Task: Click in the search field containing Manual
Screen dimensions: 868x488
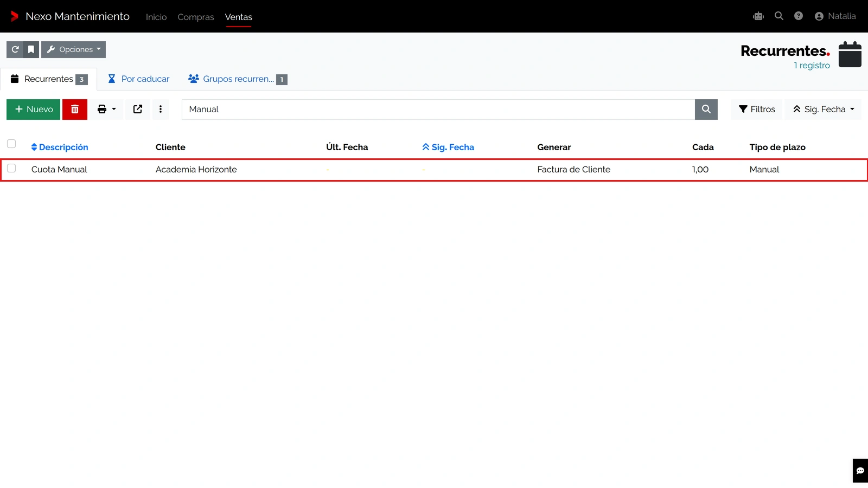Action: pyautogui.click(x=438, y=110)
